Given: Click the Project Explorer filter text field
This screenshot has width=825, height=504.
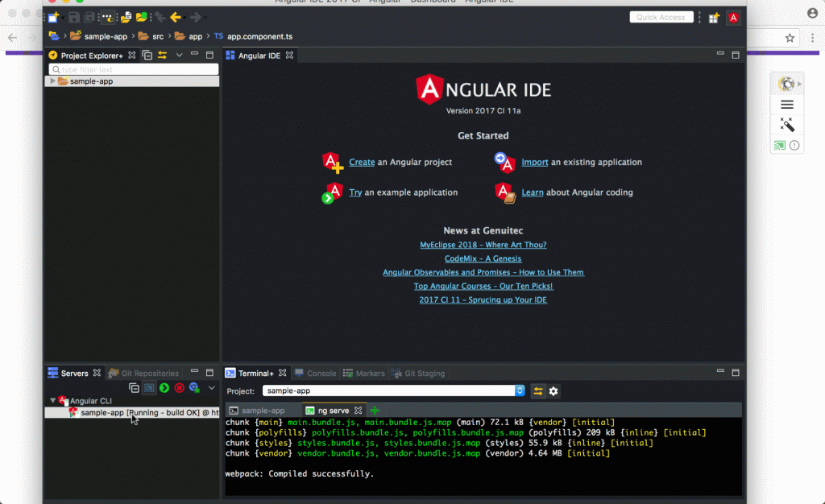Looking at the screenshot, I should tap(134, 69).
